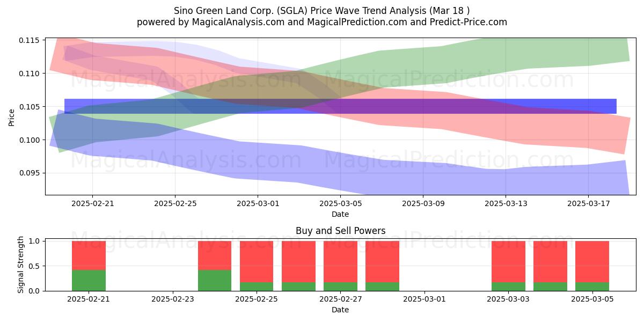Click the 0.100 price tick label
Screen dimensions: 644x322
tap(30, 140)
